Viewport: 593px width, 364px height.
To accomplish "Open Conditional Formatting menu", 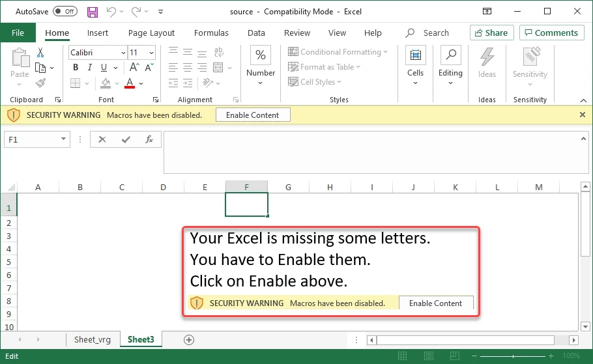I will tap(338, 52).
